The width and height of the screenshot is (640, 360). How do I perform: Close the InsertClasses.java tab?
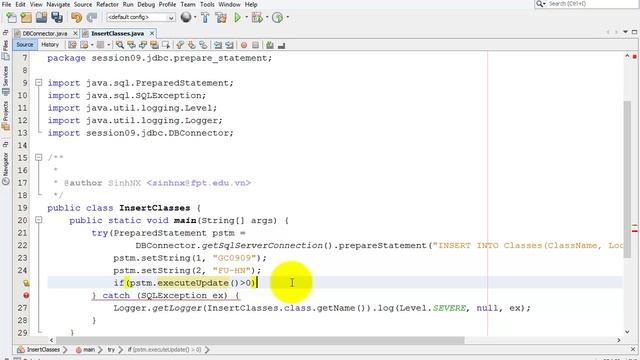coord(152,33)
